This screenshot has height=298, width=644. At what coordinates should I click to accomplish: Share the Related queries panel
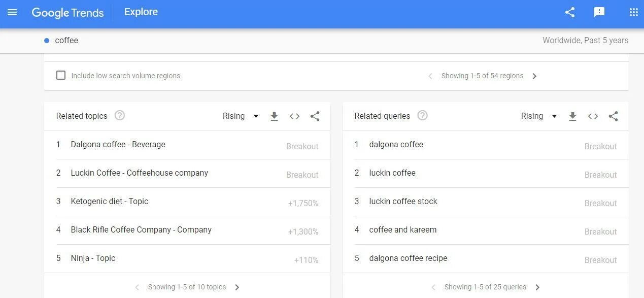[x=613, y=116]
